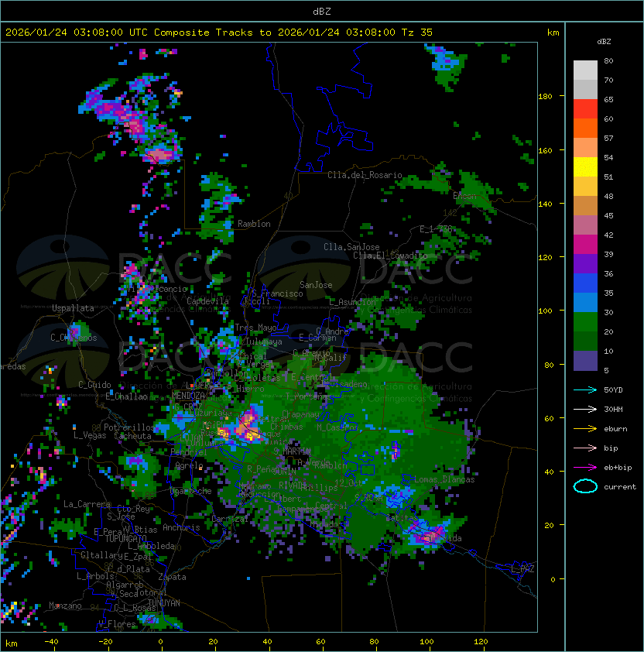This screenshot has height=652, width=644.
Task: Pick the red swatch on dBZ scale
Action: pyautogui.click(x=585, y=108)
